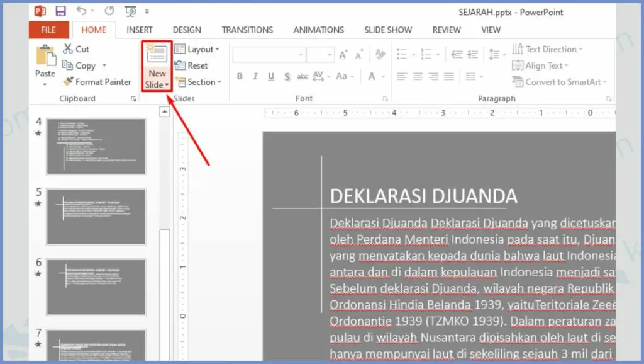Screen dimensions: 644x364
Task: Go to the TRANSITIONS tab
Action: [x=247, y=30]
